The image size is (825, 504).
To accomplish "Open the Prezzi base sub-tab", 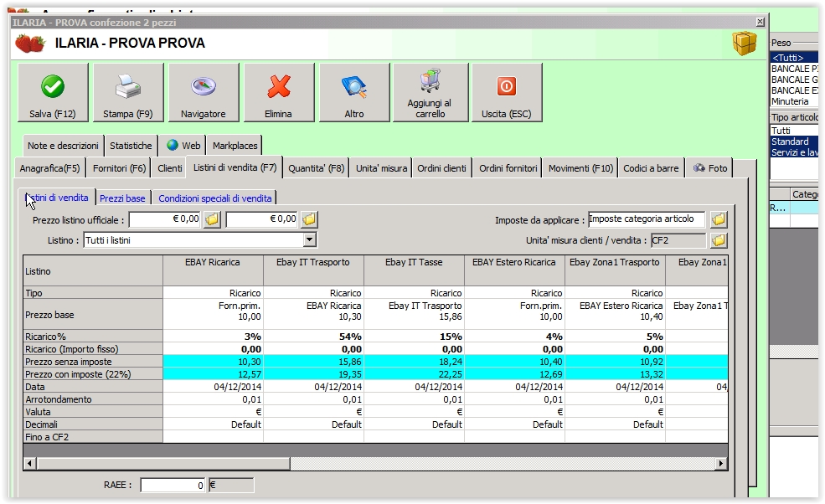I will pyautogui.click(x=122, y=198).
